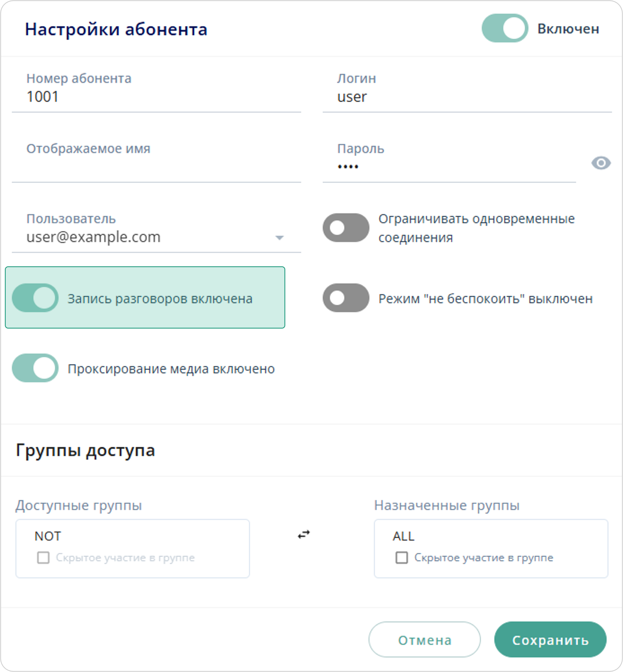
Task: Click the eye icon to show password
Action: (x=601, y=163)
